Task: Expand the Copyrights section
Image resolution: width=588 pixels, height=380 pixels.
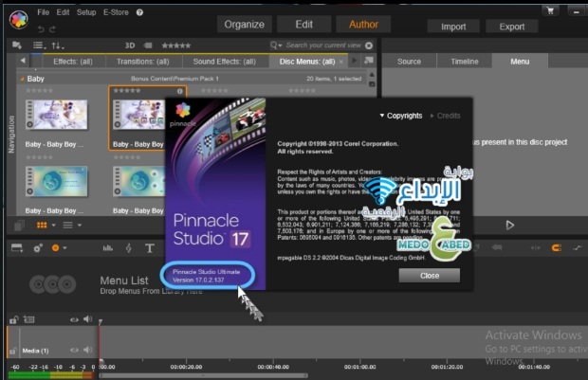Action: 401,116
